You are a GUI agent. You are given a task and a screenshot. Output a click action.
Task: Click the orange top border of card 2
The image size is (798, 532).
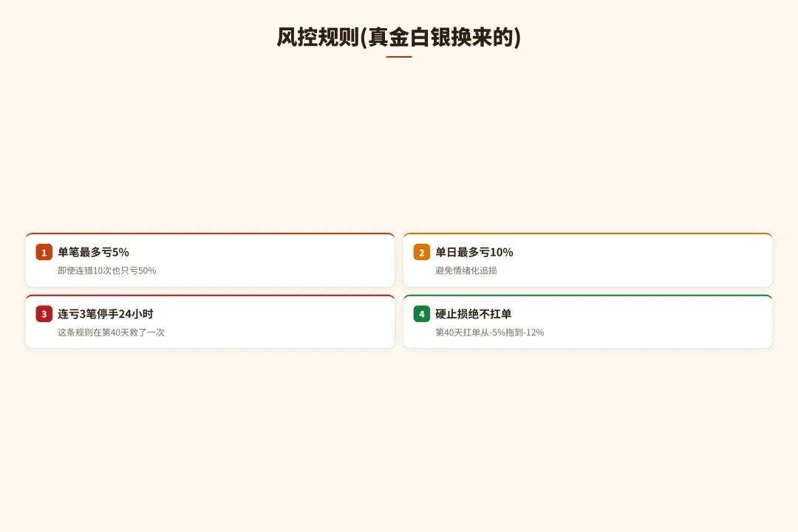coord(587,234)
